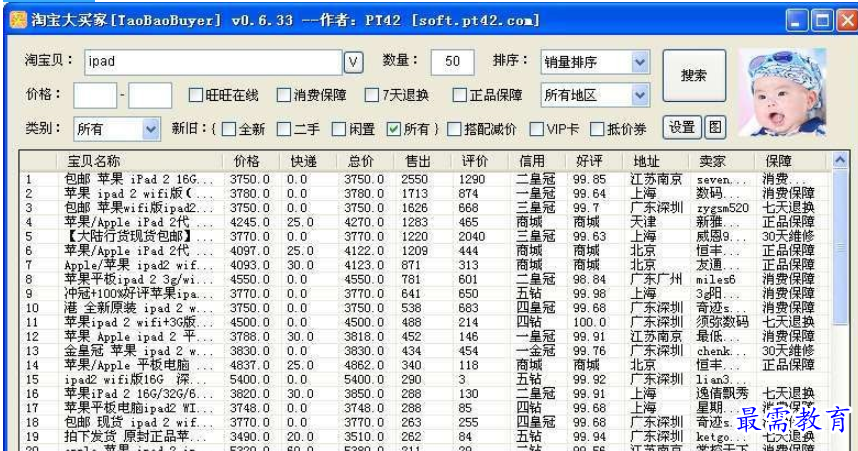Click total price cell 5400.0
858x451 pixels.
click(364, 379)
